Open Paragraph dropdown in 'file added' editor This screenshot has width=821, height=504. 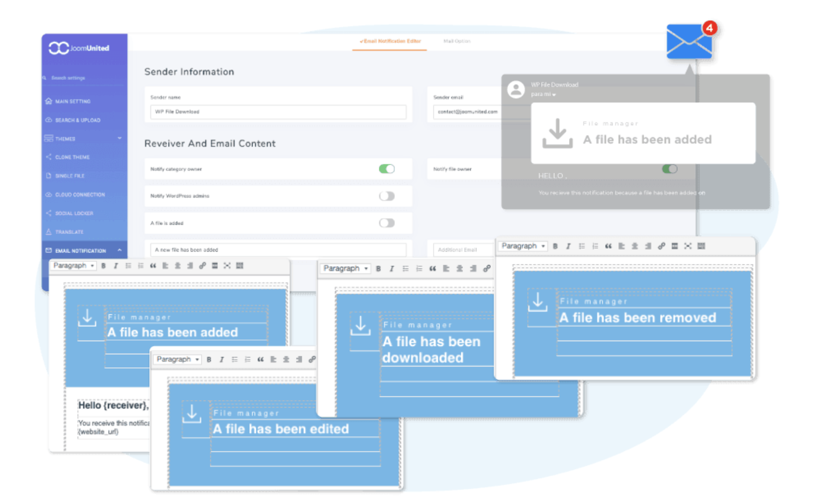click(73, 266)
